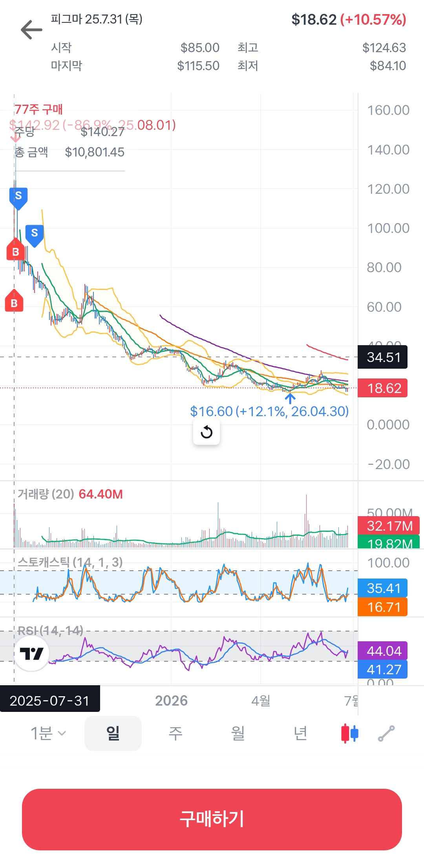Tap the chart reset circular arrow button

tap(207, 432)
